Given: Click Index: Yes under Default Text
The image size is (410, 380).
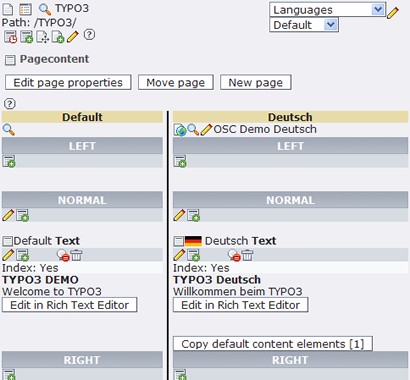Looking at the screenshot, I should click(30, 268).
